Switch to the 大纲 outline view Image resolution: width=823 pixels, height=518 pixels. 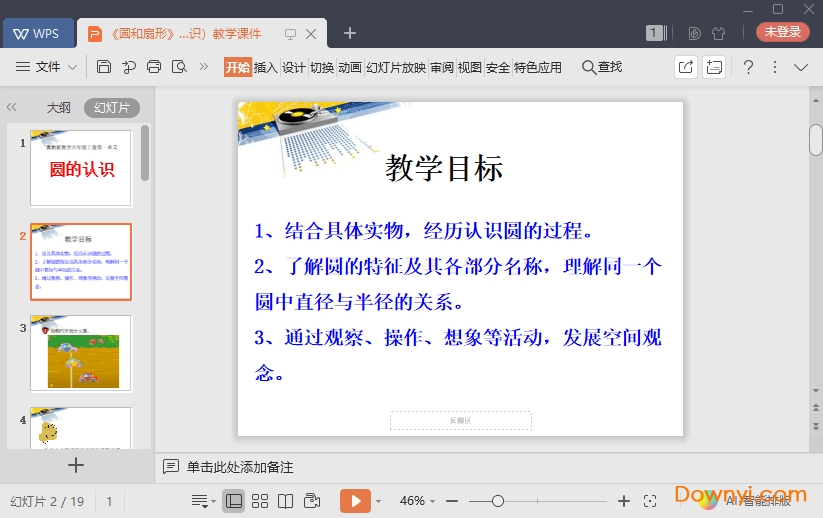tap(58, 108)
